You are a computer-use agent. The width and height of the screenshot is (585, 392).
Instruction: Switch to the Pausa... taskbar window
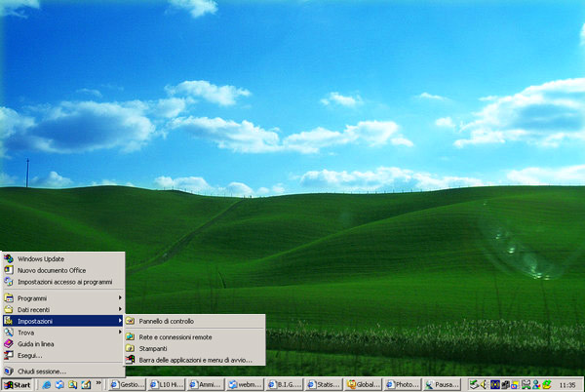tap(442, 384)
